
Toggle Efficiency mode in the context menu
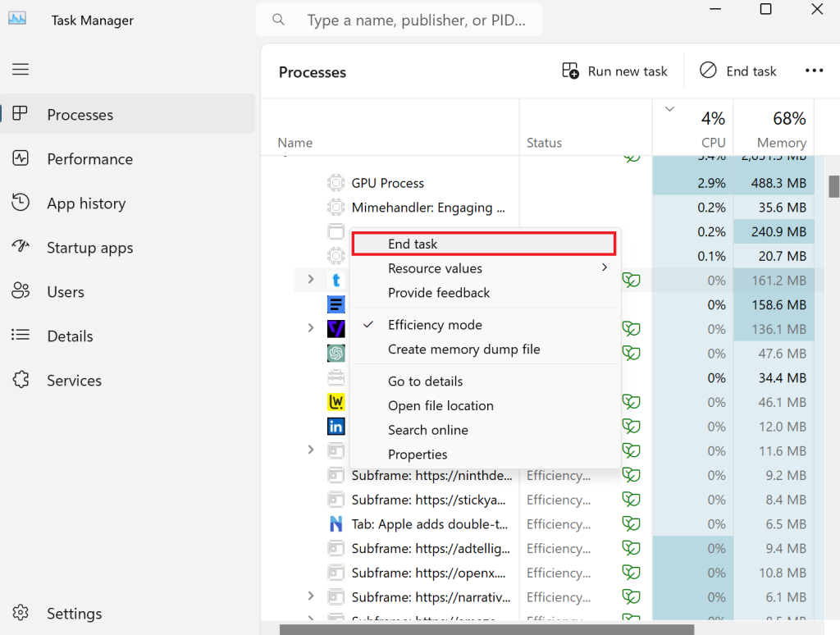pyautogui.click(x=435, y=324)
